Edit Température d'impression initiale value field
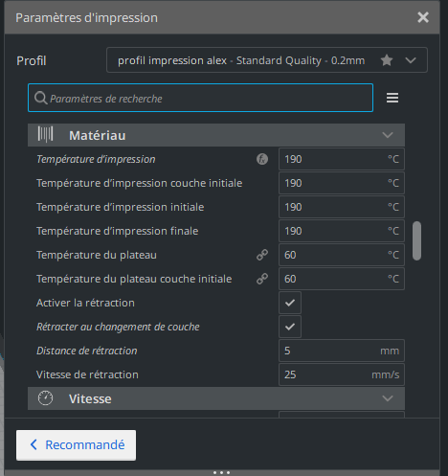Viewport: 448px width, 476px height. 342,207
